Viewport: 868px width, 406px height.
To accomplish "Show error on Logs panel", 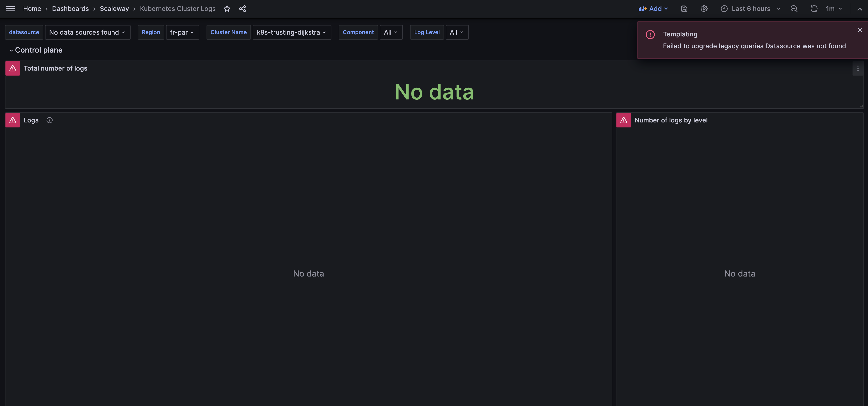I will (13, 120).
